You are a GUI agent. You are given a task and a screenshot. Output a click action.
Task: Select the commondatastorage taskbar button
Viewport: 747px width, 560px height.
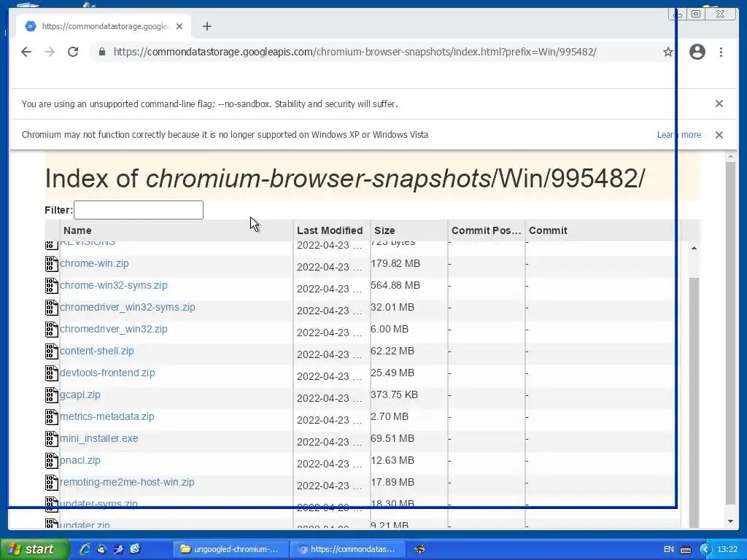[348, 549]
